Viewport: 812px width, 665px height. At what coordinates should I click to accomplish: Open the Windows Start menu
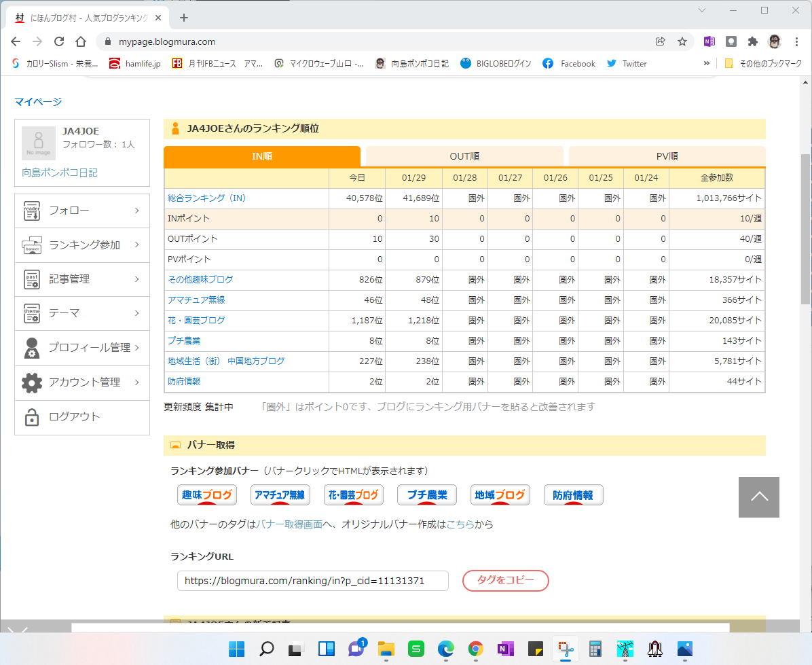tap(237, 649)
